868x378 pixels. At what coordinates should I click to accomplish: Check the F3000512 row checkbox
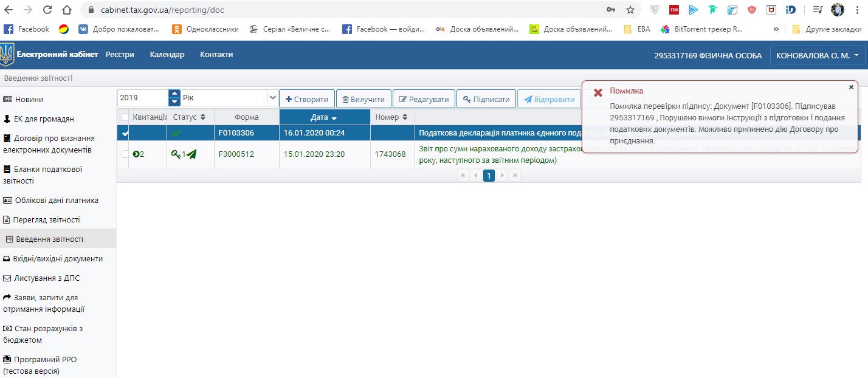(125, 154)
